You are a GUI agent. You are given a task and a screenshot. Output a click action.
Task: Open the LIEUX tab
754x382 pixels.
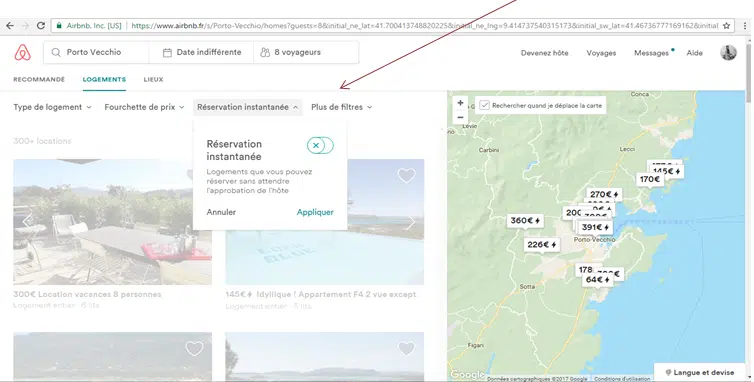click(153, 79)
